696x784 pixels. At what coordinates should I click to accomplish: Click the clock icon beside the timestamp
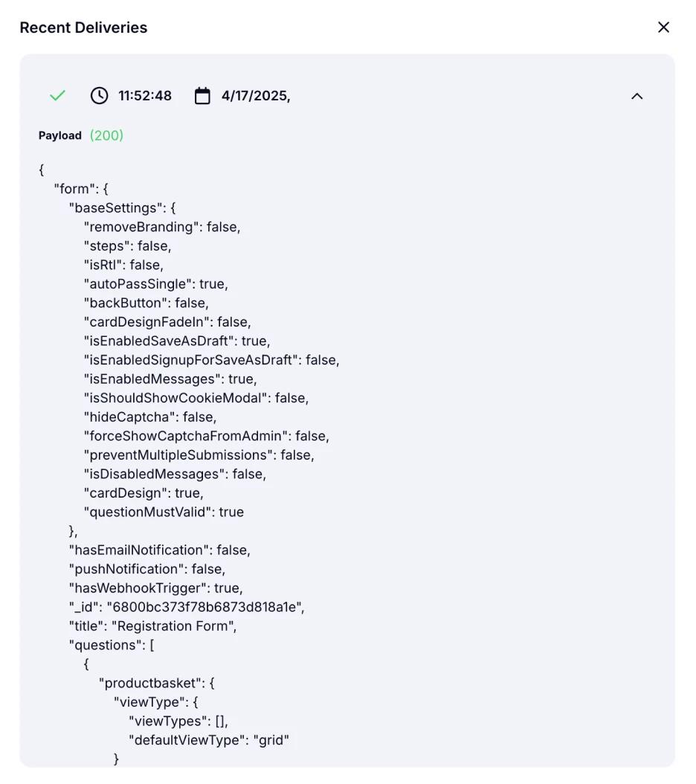pyautogui.click(x=99, y=95)
